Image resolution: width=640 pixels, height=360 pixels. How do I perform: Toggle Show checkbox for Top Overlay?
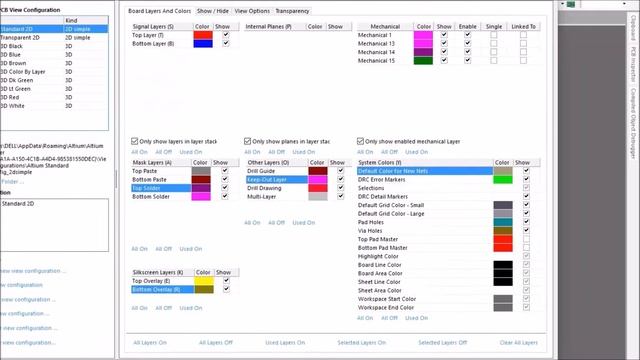coord(226,280)
